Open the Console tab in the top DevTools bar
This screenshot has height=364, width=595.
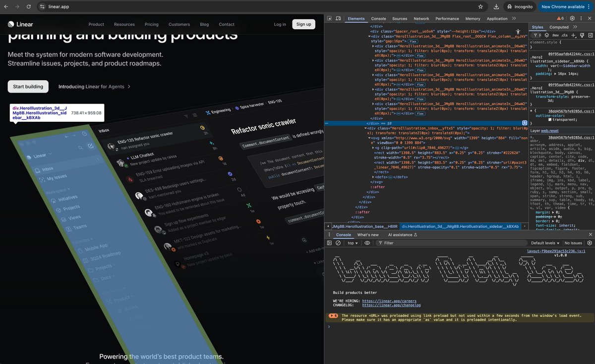(378, 18)
